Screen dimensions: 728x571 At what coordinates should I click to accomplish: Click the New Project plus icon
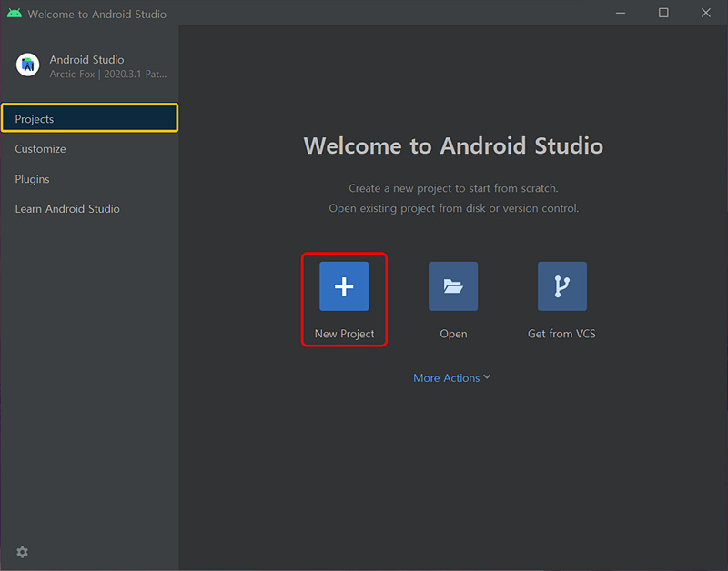[x=344, y=286]
